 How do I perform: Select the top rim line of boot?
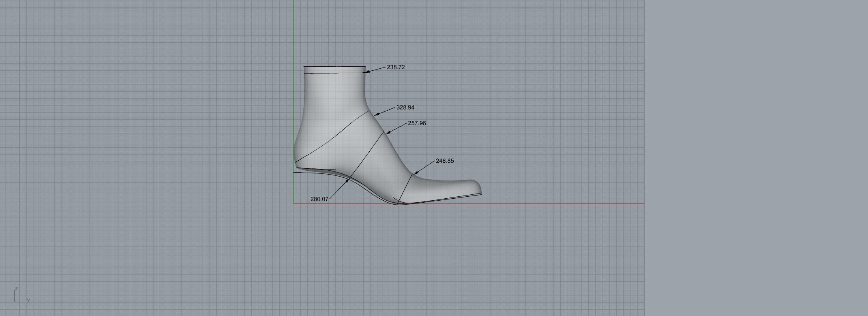click(x=335, y=67)
